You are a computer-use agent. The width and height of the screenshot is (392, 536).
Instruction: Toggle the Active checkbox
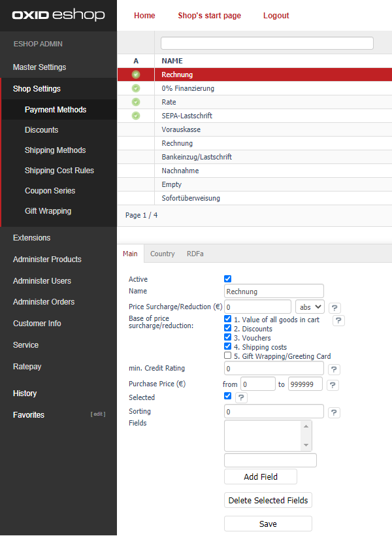pyautogui.click(x=227, y=278)
